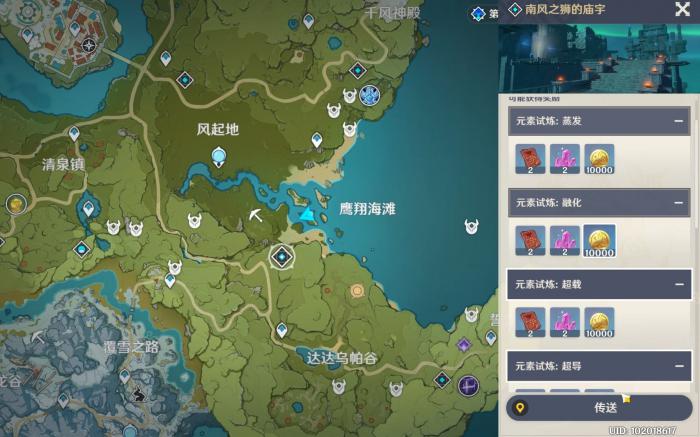
Task: Select the 元素试炼: 超载 header text
Action: point(549,284)
